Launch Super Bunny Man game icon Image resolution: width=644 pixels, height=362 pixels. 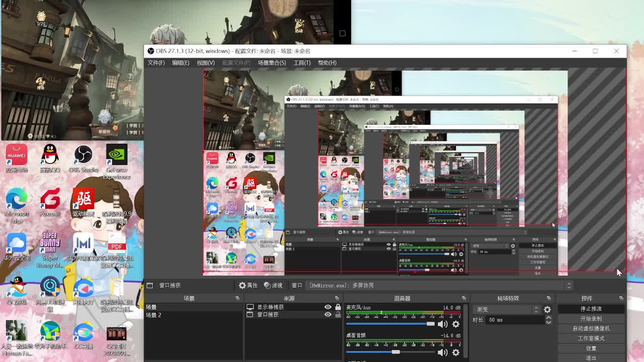(x=50, y=250)
